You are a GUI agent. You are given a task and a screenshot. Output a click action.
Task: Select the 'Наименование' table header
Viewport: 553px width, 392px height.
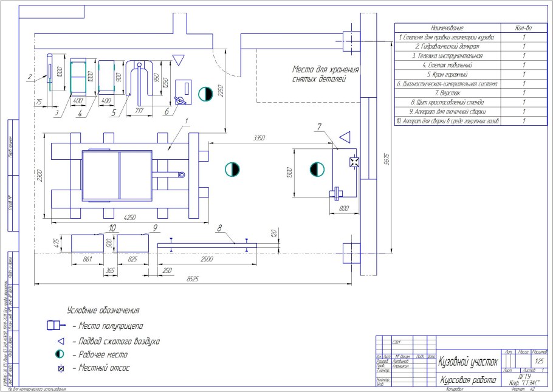(447, 28)
